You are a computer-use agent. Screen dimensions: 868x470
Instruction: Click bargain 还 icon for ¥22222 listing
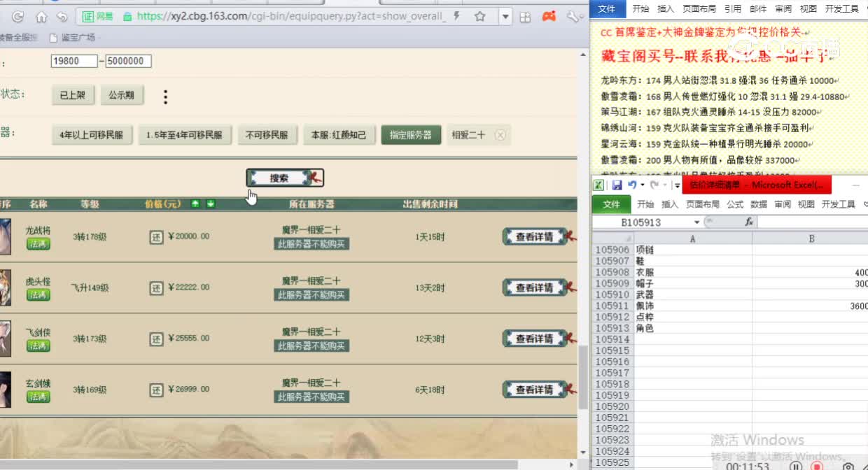pyautogui.click(x=156, y=287)
